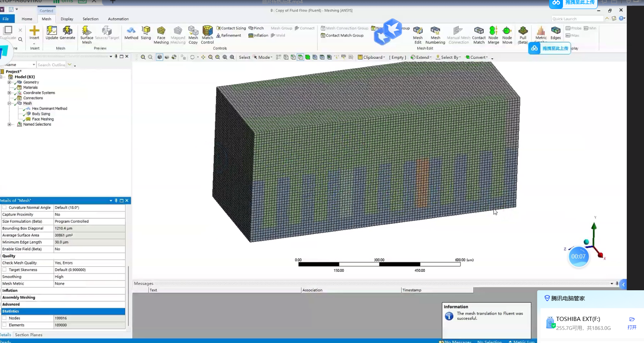The image size is (644, 343).
Task: Expand the Geometry tree node
Action: 9,82
